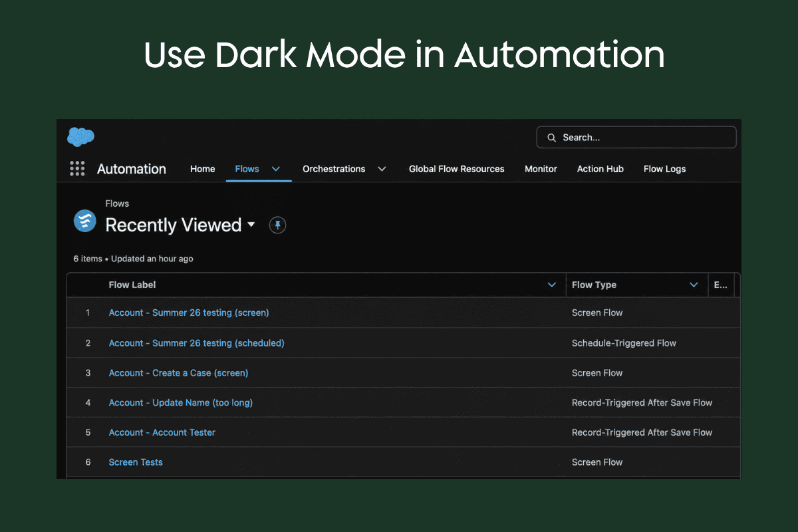Open Flow Type column actions chevron

point(694,285)
